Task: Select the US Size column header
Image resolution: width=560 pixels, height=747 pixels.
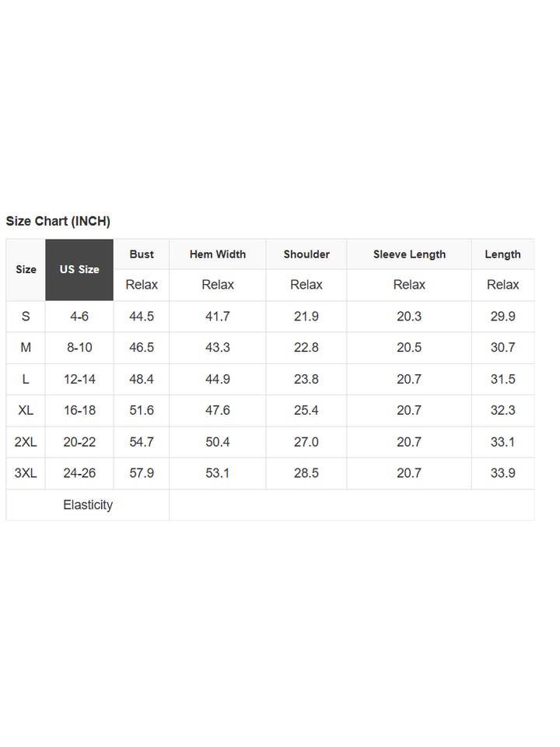Action: 79,269
